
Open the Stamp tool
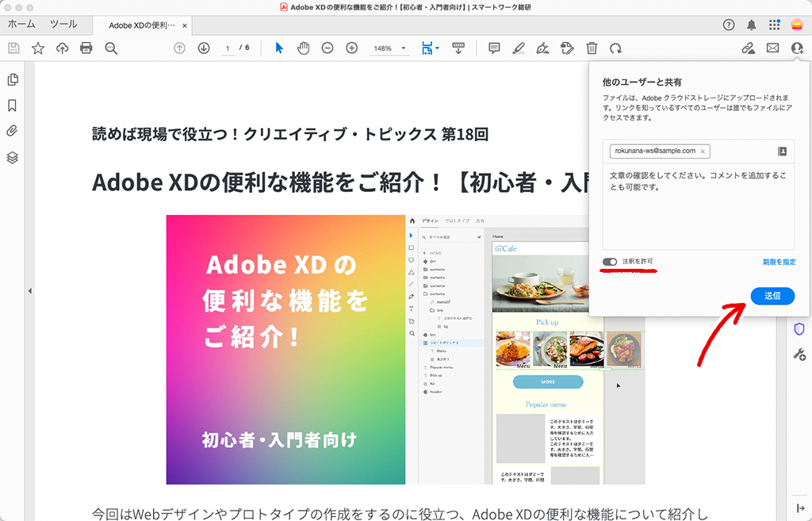pyautogui.click(x=567, y=48)
